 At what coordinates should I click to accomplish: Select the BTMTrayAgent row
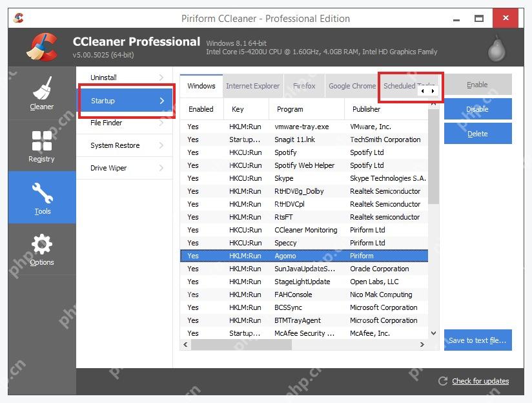(304, 320)
